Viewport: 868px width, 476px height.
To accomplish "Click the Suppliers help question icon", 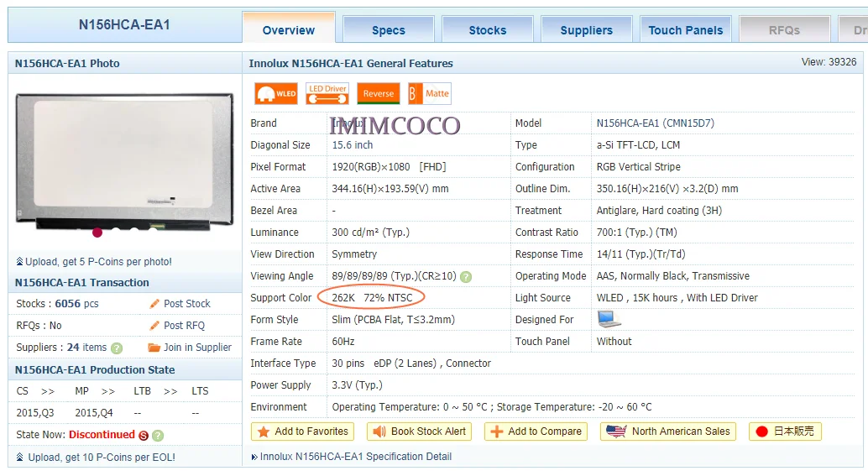I will pos(116,348).
